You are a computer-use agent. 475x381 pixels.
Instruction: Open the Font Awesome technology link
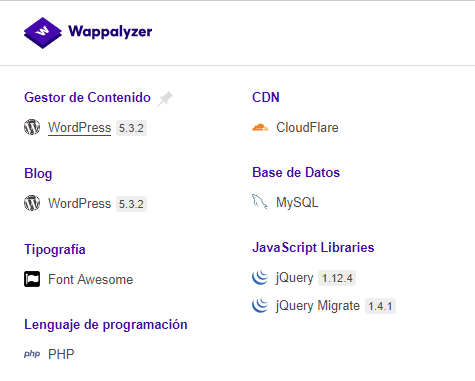[x=90, y=279]
